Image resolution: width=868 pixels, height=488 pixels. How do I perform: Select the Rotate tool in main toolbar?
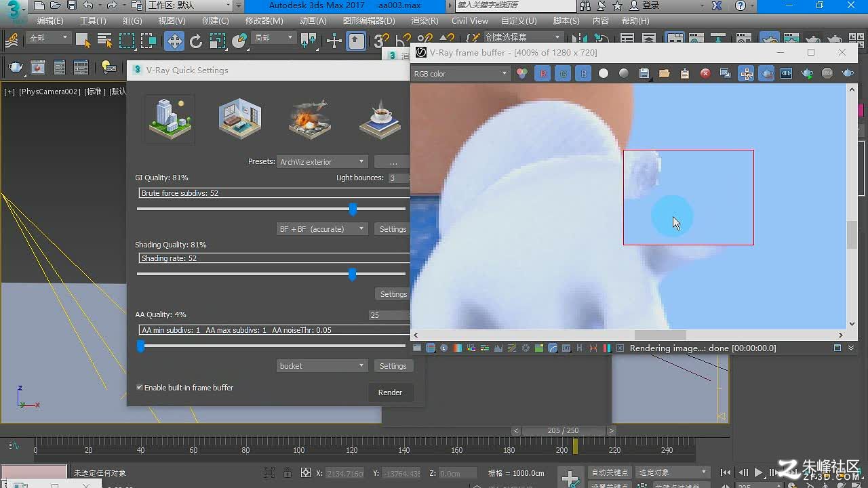click(196, 41)
